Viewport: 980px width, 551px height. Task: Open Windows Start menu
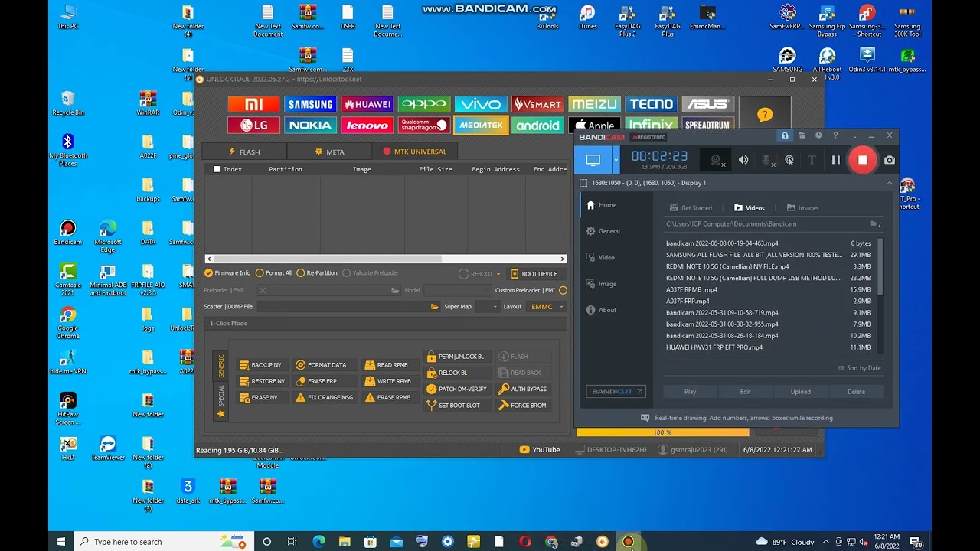click(60, 542)
